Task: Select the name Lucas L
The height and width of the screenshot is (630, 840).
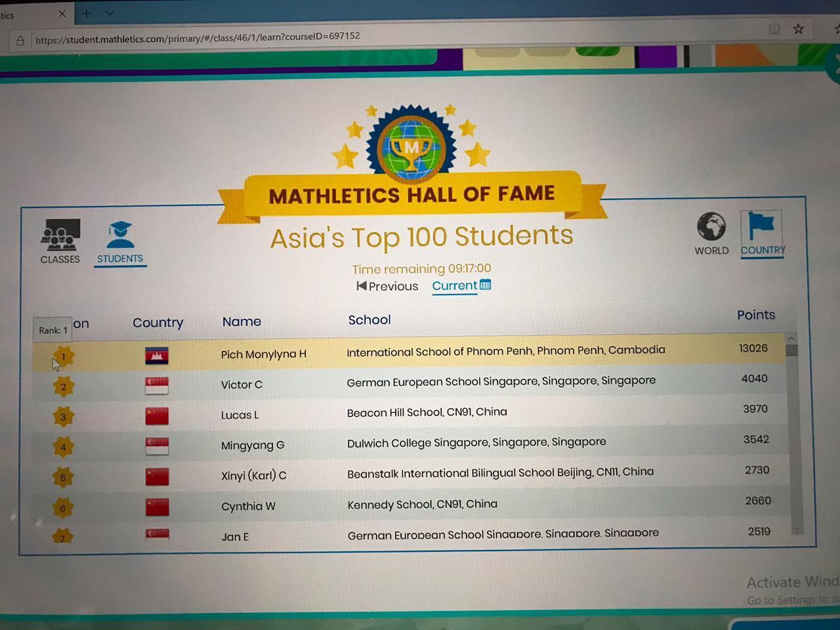Action: pyautogui.click(x=240, y=415)
